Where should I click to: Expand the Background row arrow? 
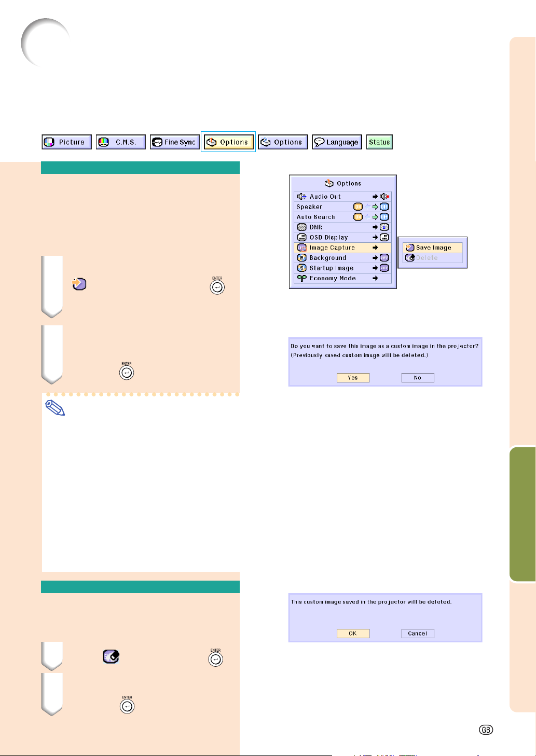pos(375,258)
